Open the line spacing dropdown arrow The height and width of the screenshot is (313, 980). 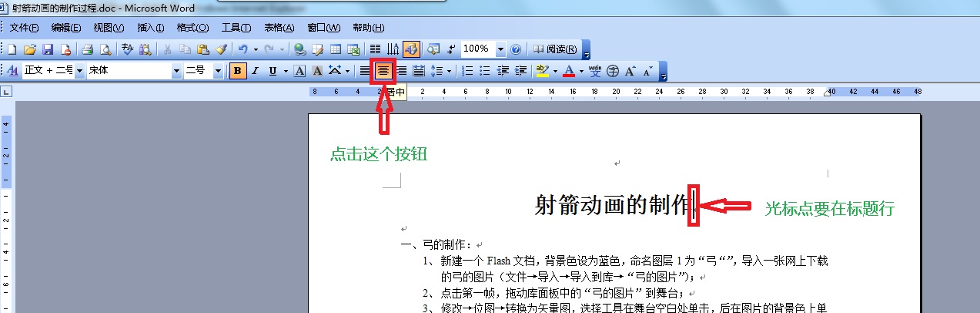(449, 71)
